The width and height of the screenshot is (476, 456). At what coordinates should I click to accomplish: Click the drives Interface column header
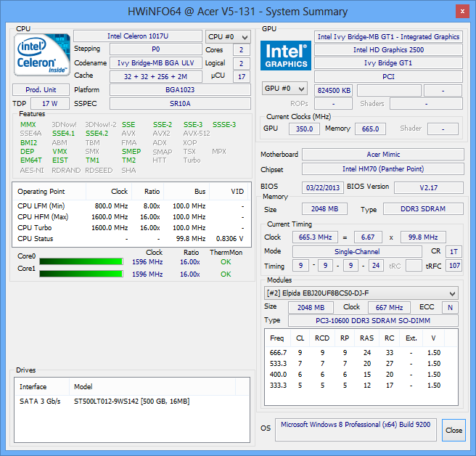(42, 387)
